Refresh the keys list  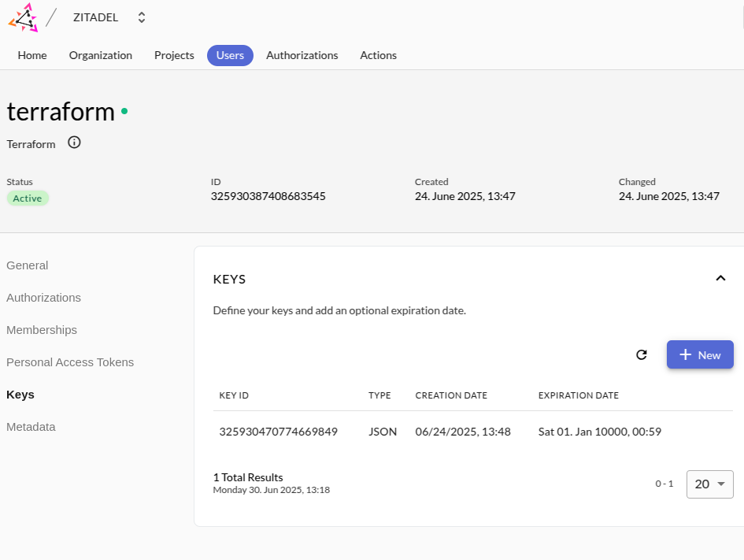tap(642, 355)
